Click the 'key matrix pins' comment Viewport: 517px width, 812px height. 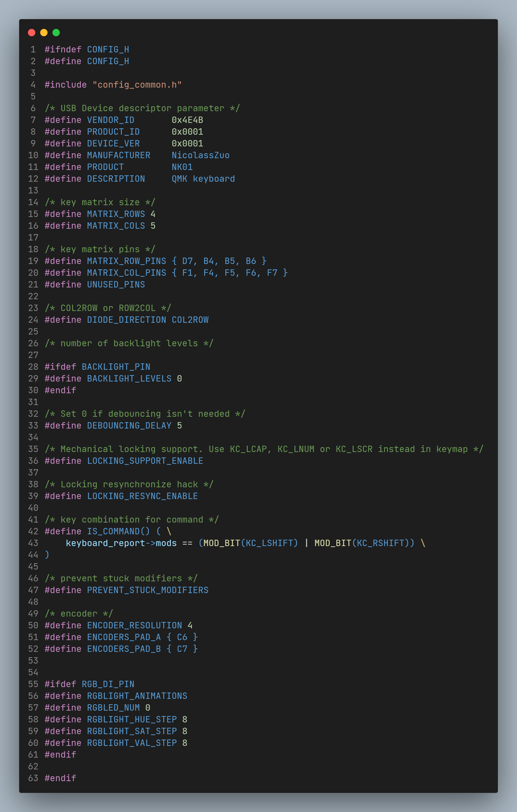(x=100, y=249)
